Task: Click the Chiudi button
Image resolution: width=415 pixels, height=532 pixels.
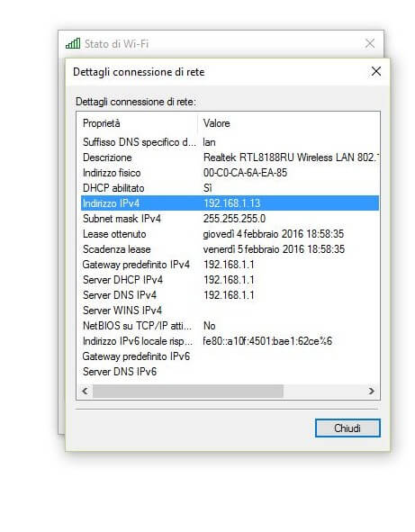Action: point(347,428)
